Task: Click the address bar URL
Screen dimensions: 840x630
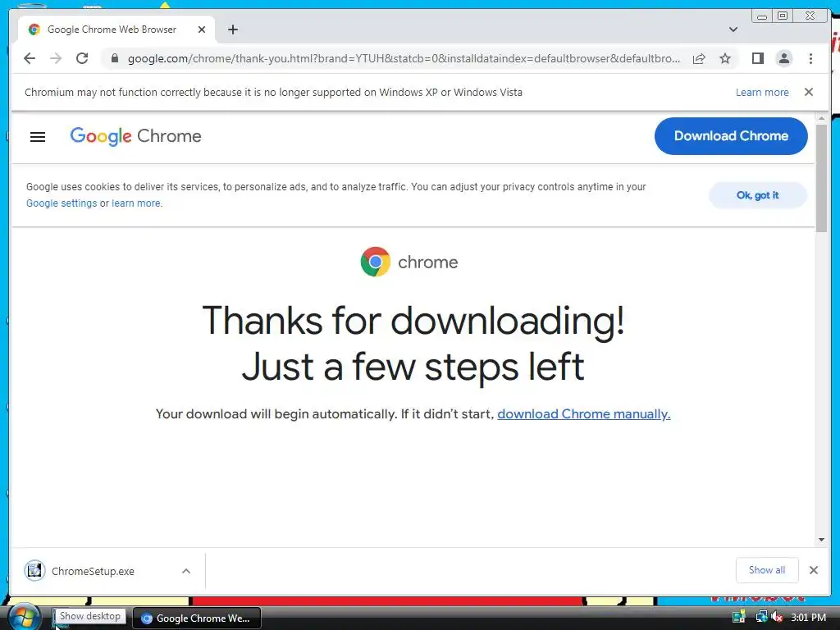Action: [x=404, y=58]
